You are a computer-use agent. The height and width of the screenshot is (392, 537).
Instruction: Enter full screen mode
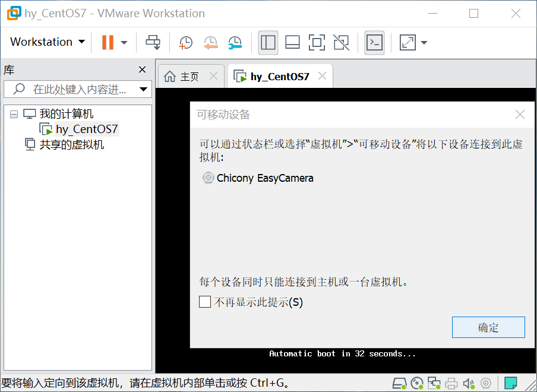pos(317,42)
